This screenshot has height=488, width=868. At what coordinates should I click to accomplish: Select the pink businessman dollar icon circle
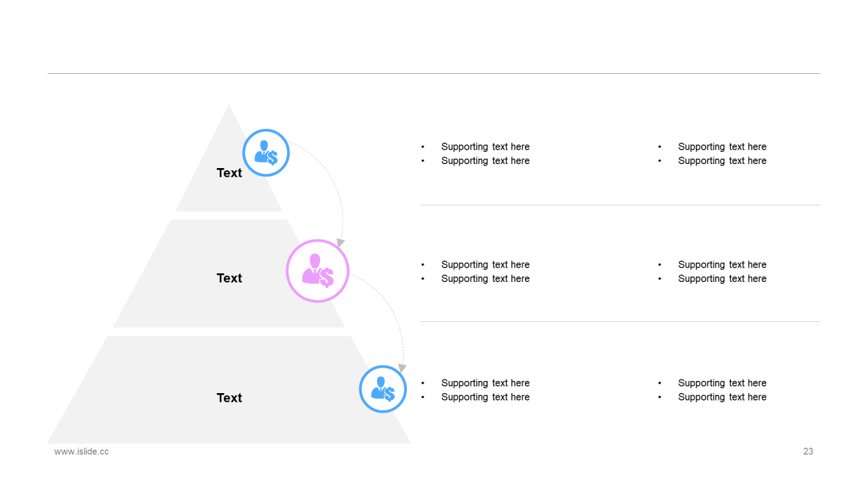317,270
